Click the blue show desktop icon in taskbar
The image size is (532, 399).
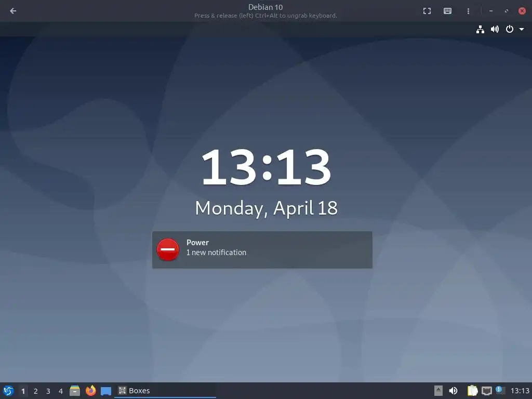106,391
